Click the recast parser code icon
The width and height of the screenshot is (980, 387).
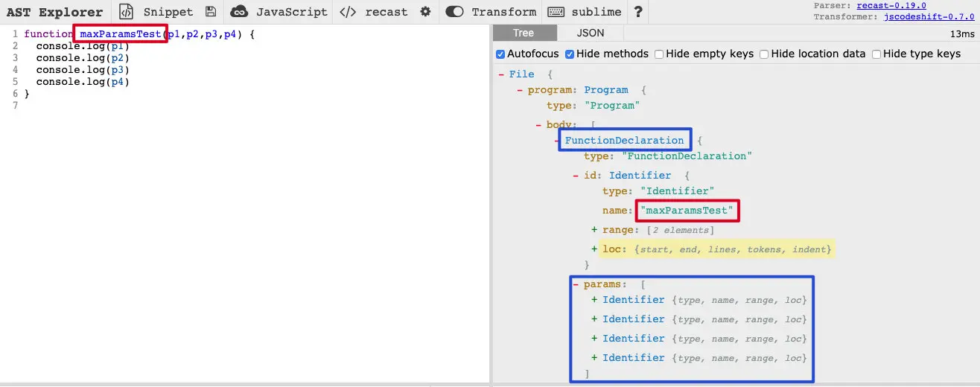(348, 12)
